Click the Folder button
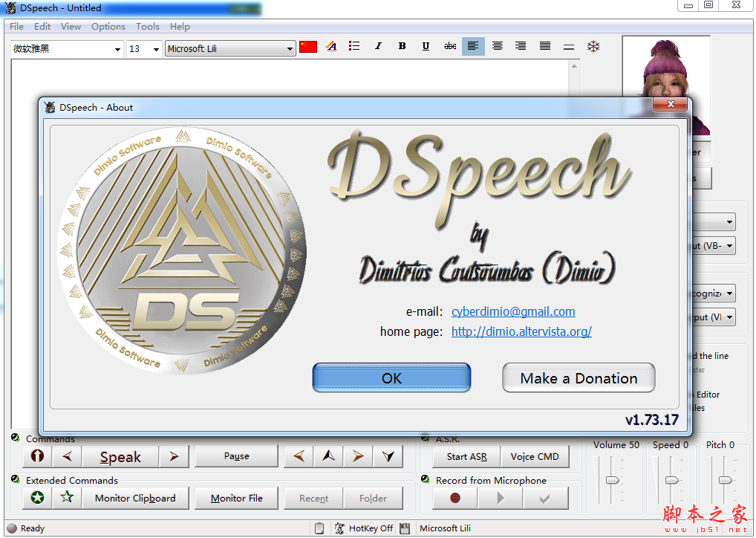 coord(373,498)
